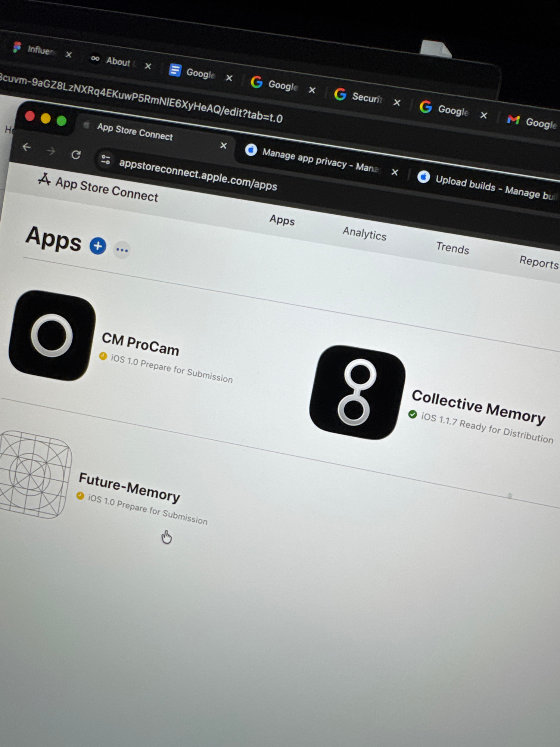Select the Reports navigation item

pyautogui.click(x=538, y=263)
